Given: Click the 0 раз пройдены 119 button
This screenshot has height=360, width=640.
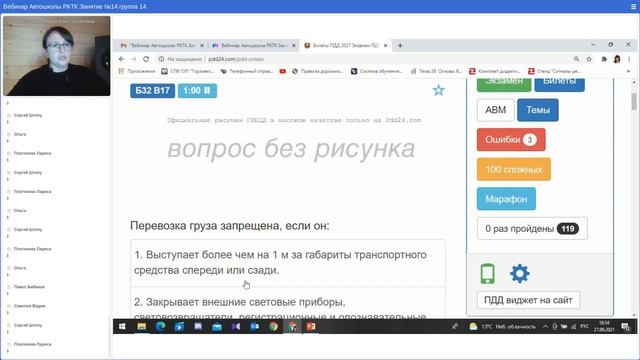Looking at the screenshot, I should [x=532, y=229].
